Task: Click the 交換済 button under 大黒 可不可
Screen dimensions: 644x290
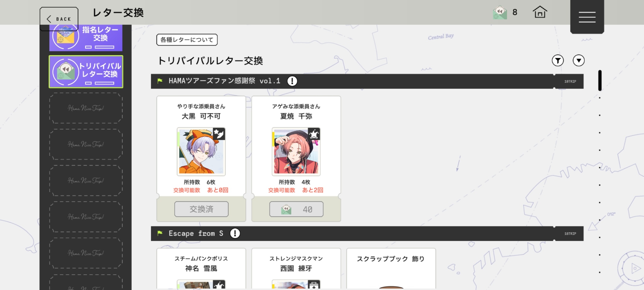Action: [x=201, y=209]
